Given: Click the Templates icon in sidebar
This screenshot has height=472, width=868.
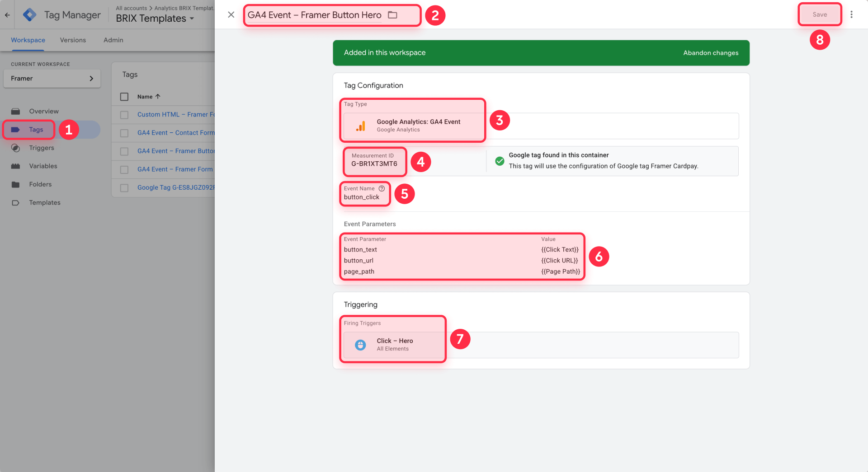Looking at the screenshot, I should 15,203.
